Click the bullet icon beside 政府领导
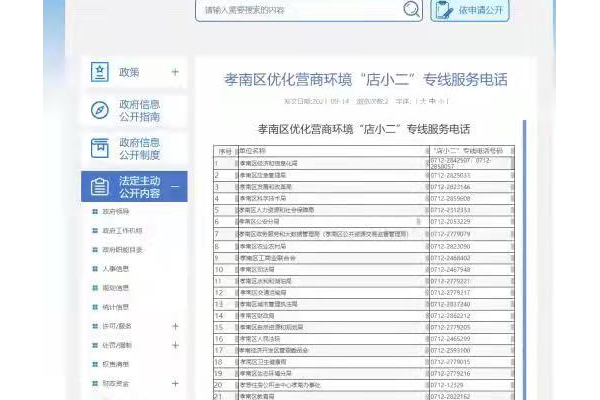This screenshot has width=600, height=400. tap(95, 211)
